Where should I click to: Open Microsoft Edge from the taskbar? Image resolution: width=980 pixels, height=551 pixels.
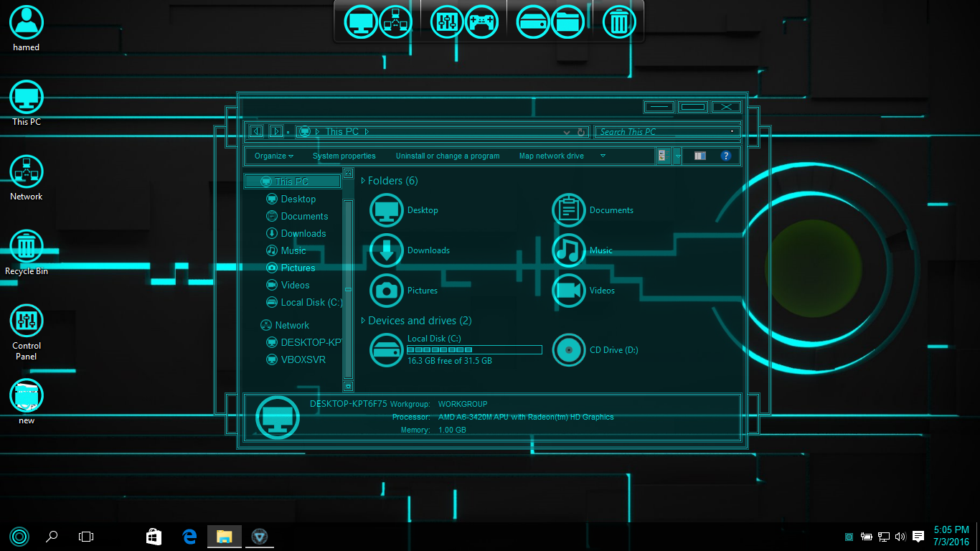(x=189, y=536)
